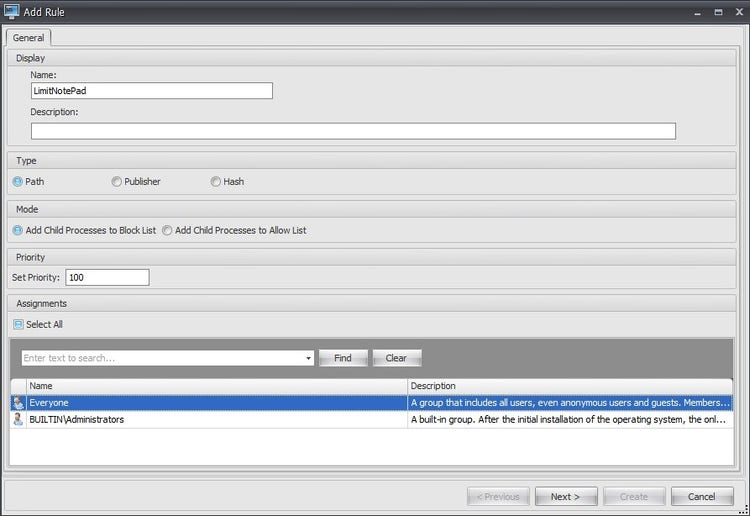
Task: Minimize the Add Rule window
Action: [697, 12]
